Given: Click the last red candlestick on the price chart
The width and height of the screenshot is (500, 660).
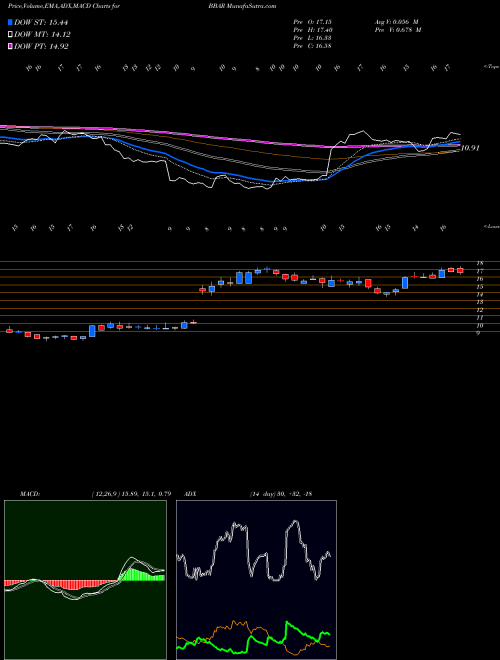Looking at the screenshot, I should pyautogui.click(x=460, y=271).
